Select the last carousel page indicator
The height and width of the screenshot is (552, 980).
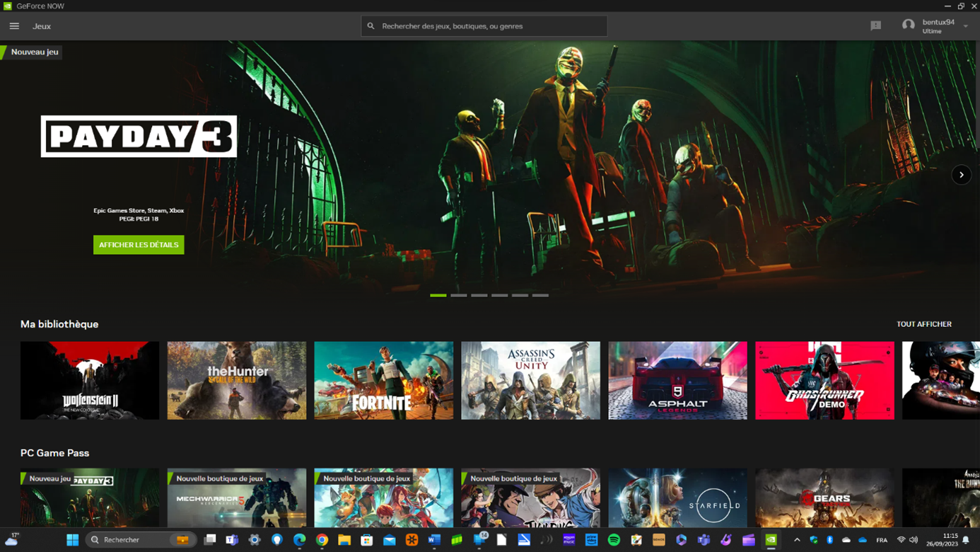point(540,295)
